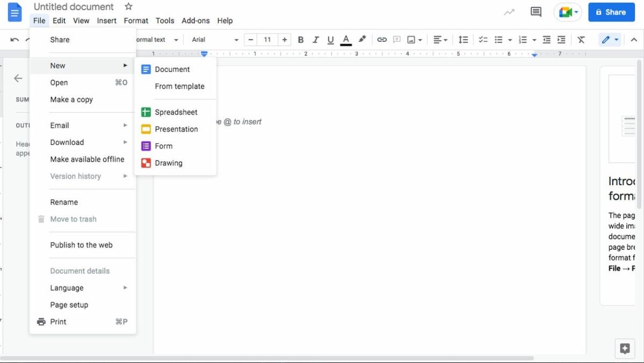Click the numbered list icon

[523, 40]
